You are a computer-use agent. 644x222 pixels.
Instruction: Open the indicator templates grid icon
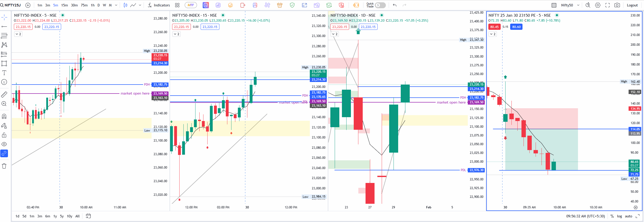(177, 5)
